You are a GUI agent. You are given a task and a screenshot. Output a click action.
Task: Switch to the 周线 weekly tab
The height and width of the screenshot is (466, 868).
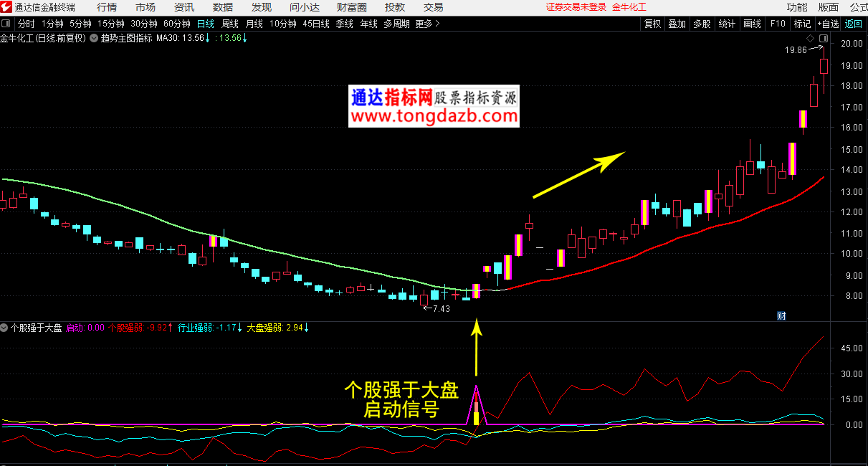tap(230, 24)
